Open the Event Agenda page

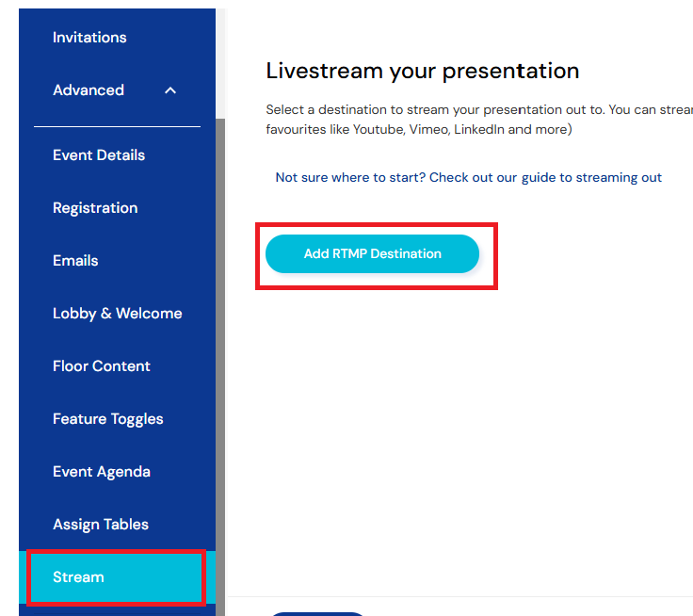pos(102,472)
